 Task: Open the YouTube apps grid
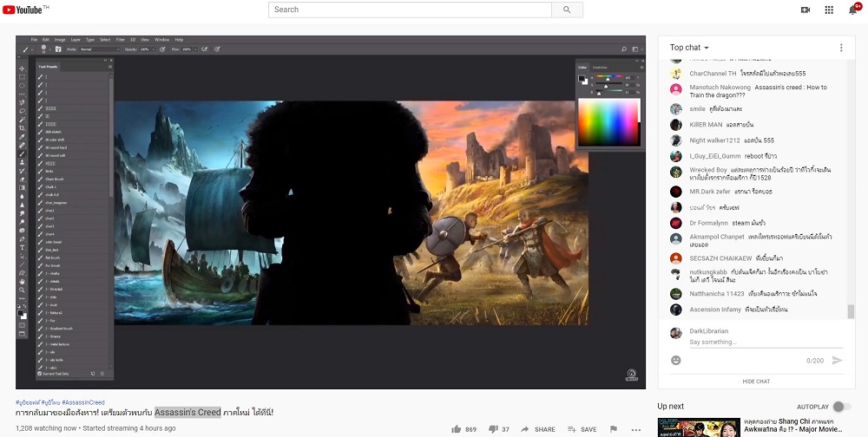(x=829, y=10)
